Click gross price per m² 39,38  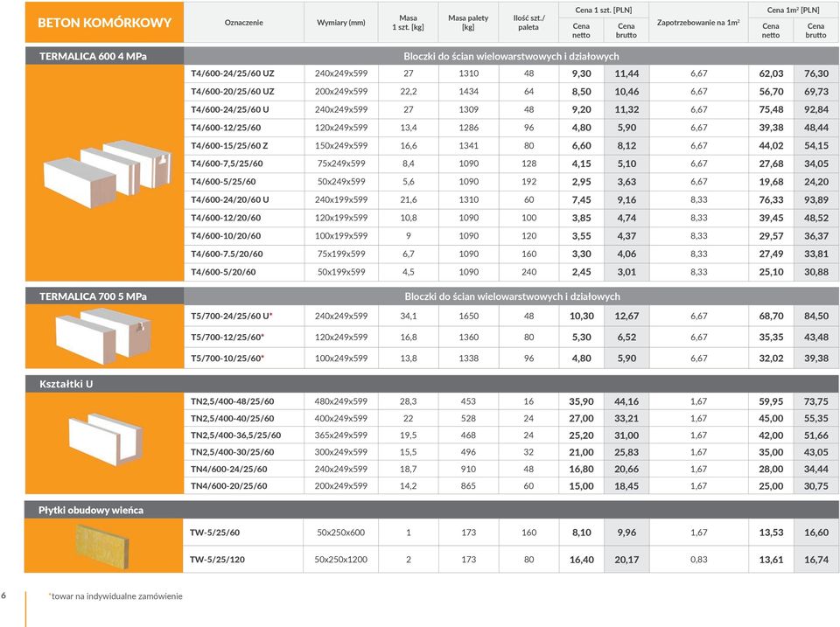[x=815, y=359]
